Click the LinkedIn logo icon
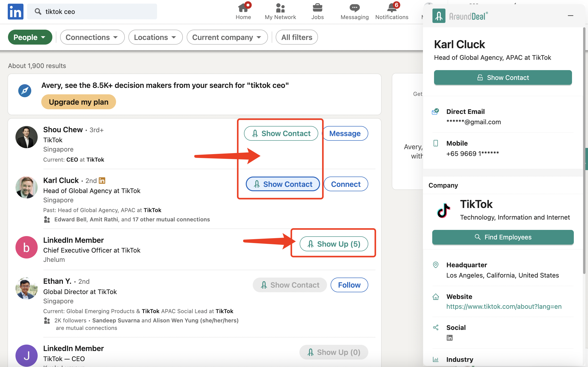588x367 pixels. [x=15, y=12]
